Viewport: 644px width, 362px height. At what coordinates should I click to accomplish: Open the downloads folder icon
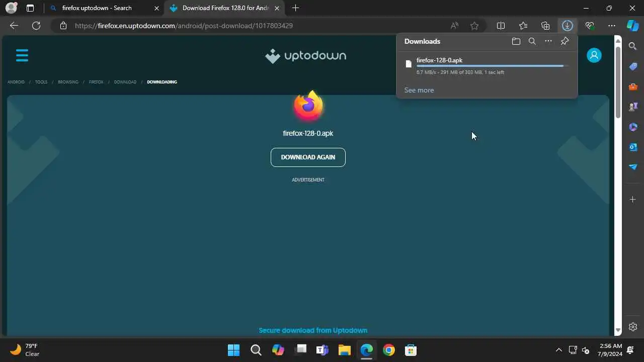(516, 41)
